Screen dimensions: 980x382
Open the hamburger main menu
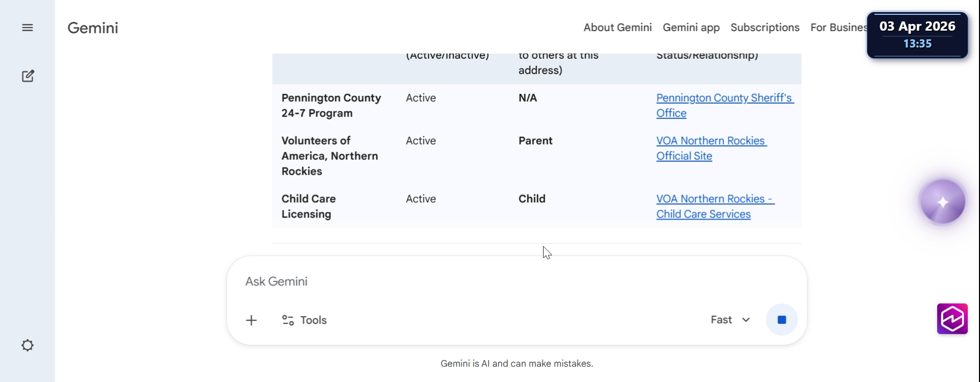click(x=28, y=28)
